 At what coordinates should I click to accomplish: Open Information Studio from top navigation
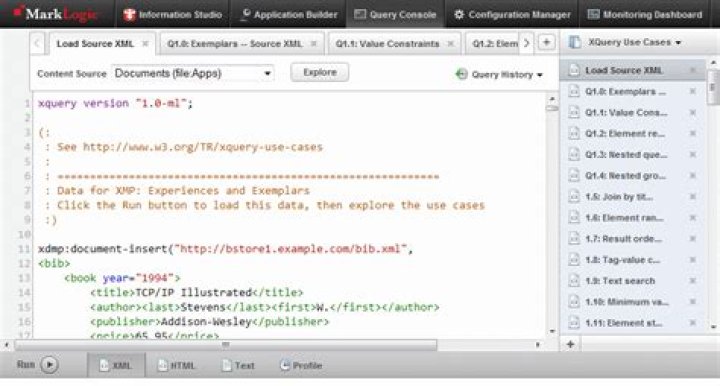(172, 14)
